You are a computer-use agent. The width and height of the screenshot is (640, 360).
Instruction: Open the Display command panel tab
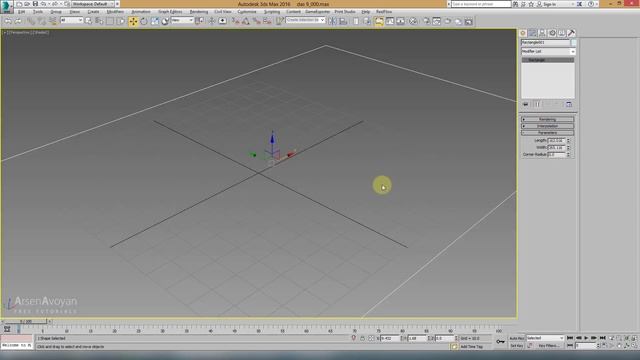click(562, 33)
